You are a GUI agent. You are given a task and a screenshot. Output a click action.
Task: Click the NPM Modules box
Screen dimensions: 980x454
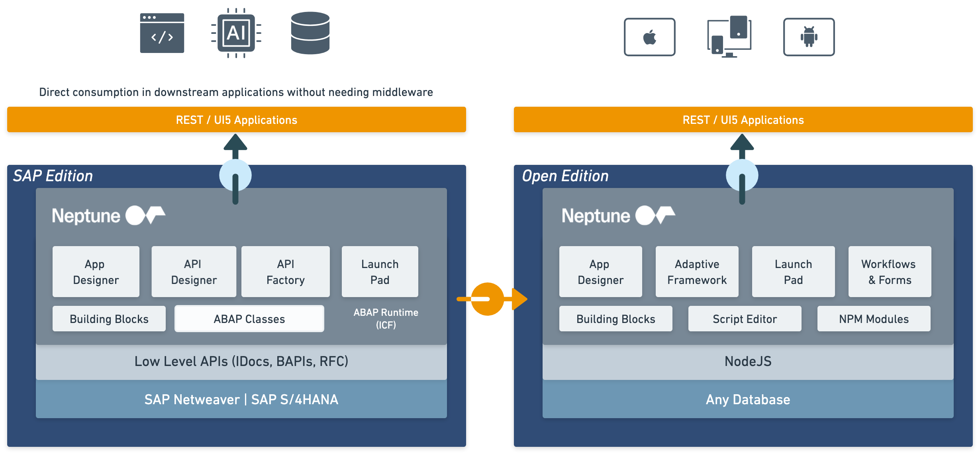tap(874, 319)
